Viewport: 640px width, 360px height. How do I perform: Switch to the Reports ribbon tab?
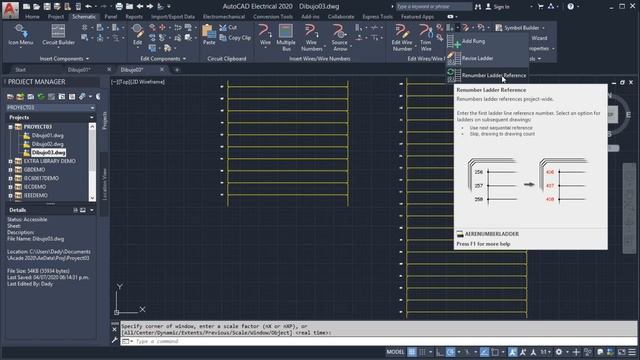(134, 17)
